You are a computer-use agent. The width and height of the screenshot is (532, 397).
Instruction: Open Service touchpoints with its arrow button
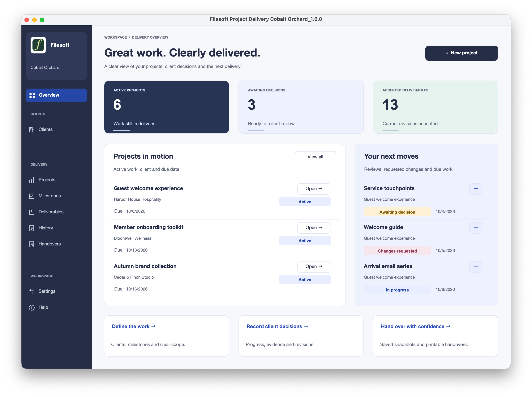pos(475,189)
